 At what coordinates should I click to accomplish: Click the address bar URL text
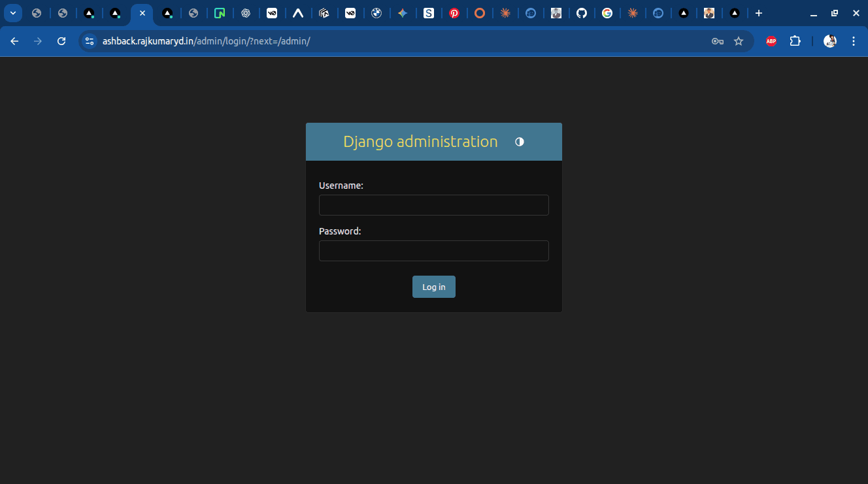pyautogui.click(x=206, y=41)
